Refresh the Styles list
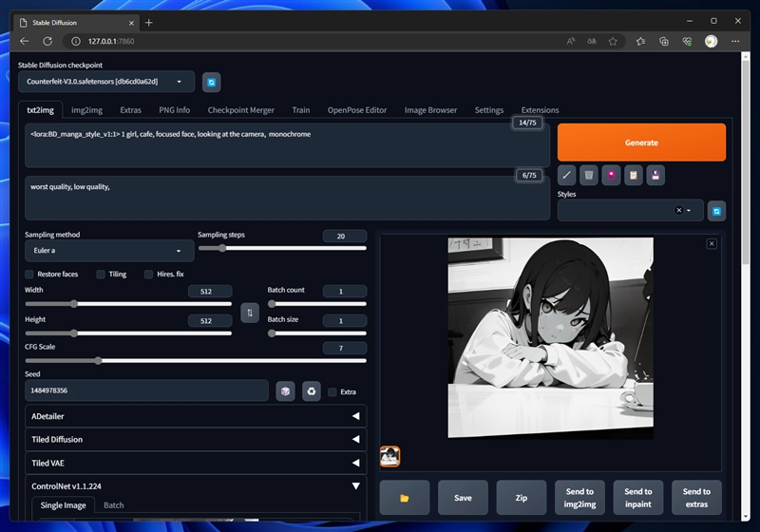 pos(716,211)
